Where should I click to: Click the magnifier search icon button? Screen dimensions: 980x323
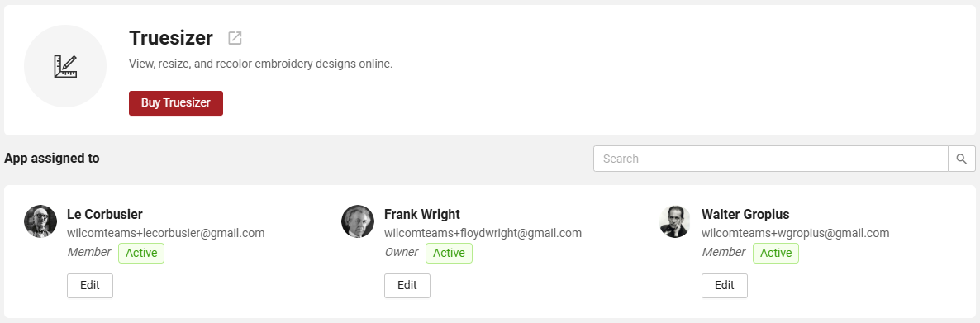(x=962, y=159)
